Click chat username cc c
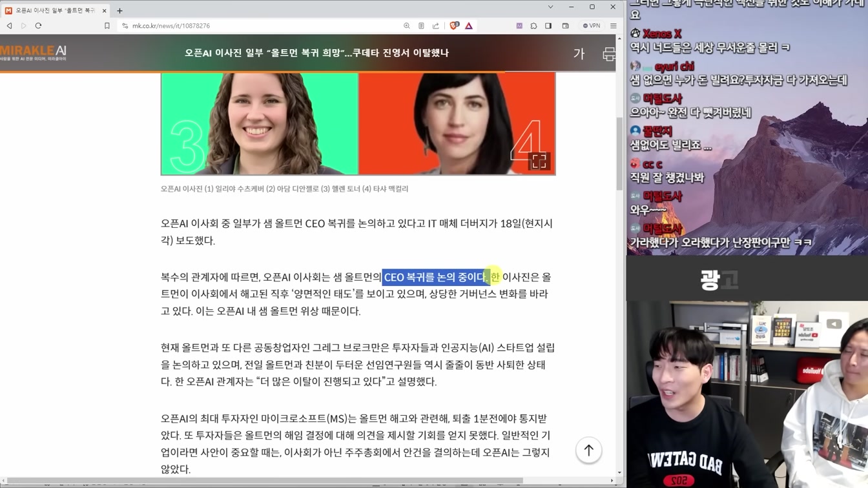 652,164
